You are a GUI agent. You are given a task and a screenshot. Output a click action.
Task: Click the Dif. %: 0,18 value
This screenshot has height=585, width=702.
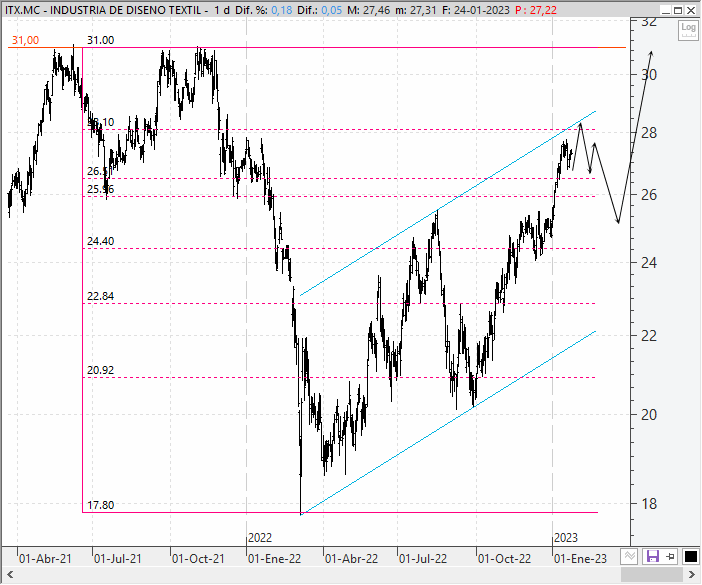(x=264, y=10)
